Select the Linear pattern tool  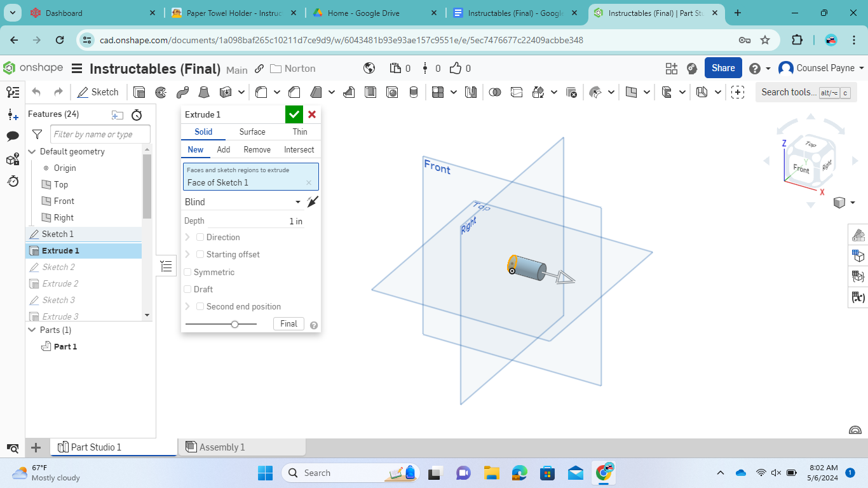438,92
